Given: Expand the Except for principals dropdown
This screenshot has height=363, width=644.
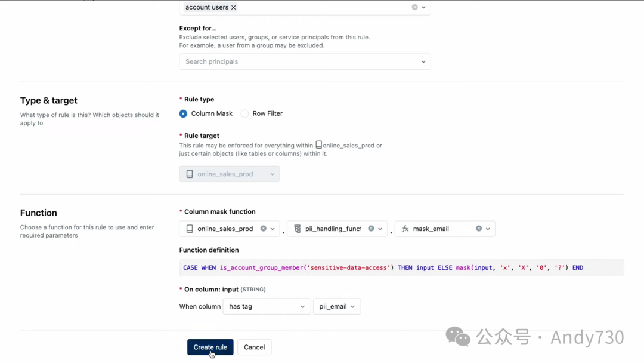Looking at the screenshot, I should pyautogui.click(x=423, y=61).
